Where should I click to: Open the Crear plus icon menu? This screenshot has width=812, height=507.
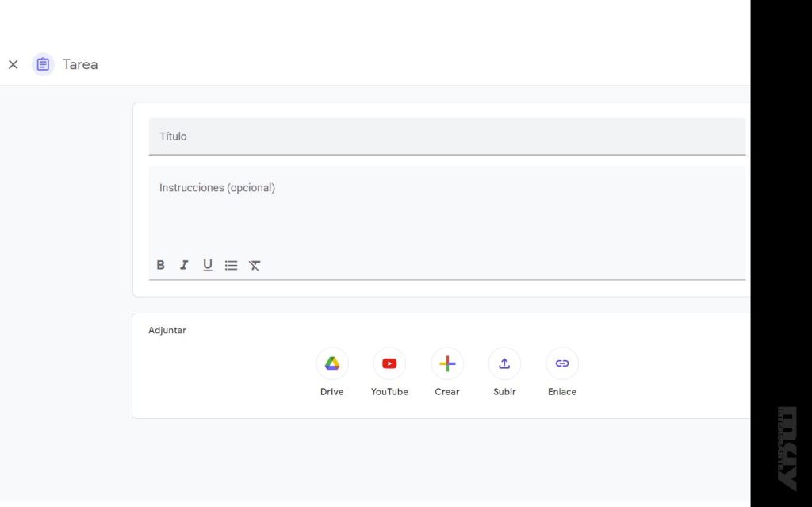pos(447,363)
